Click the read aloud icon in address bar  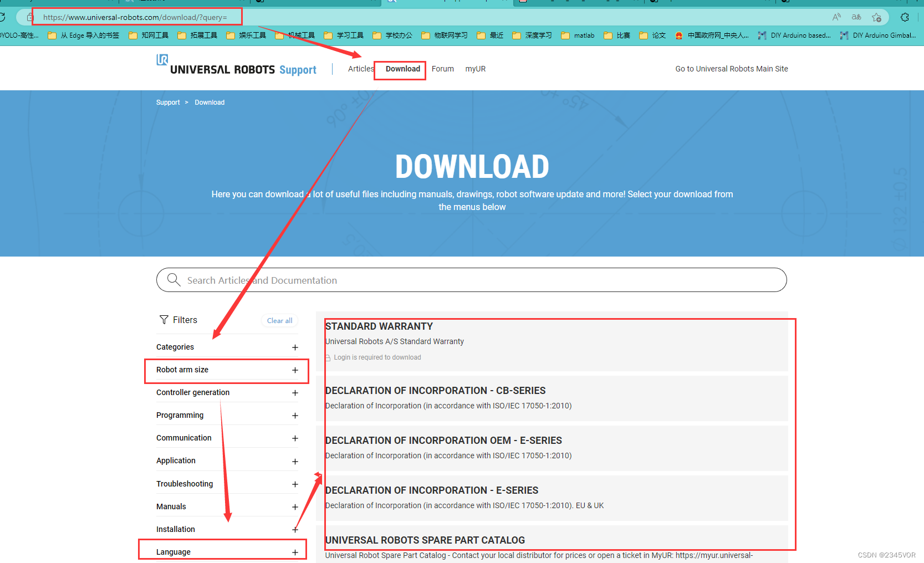click(836, 17)
